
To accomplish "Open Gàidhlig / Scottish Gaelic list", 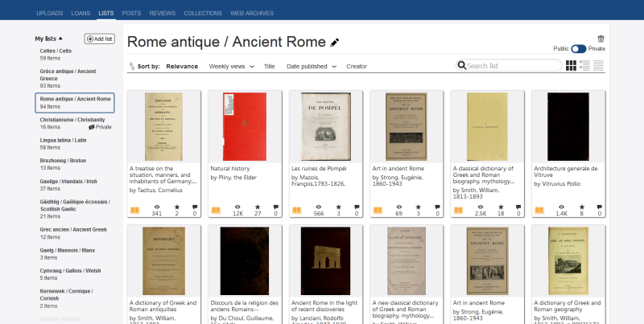I will click(75, 209).
